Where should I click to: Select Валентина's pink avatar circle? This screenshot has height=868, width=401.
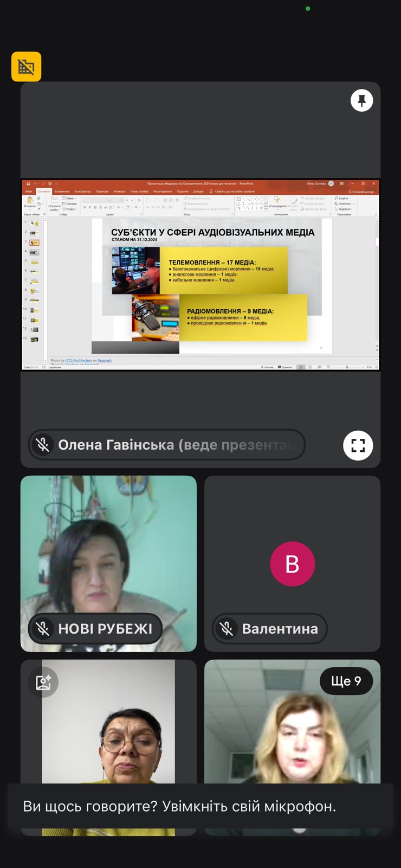pyautogui.click(x=292, y=564)
